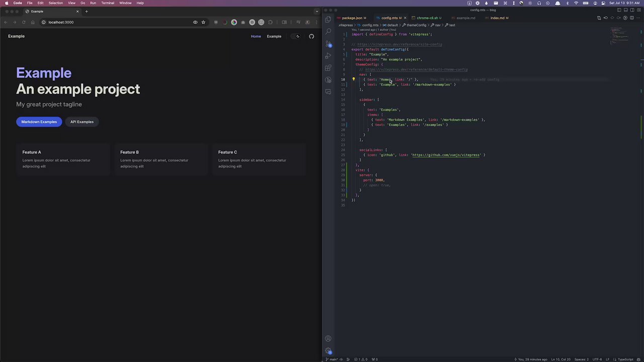Click the lightbulb code action icon

[353, 79]
